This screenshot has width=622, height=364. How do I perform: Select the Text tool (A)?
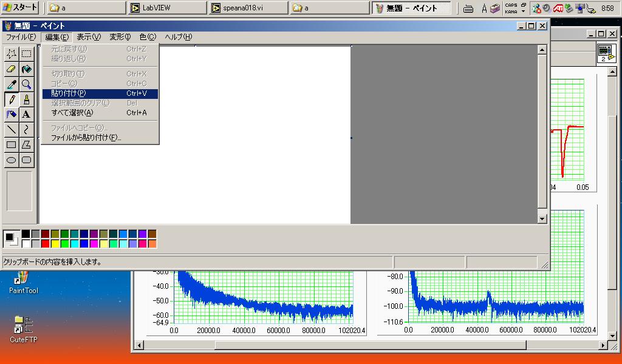[x=26, y=115]
